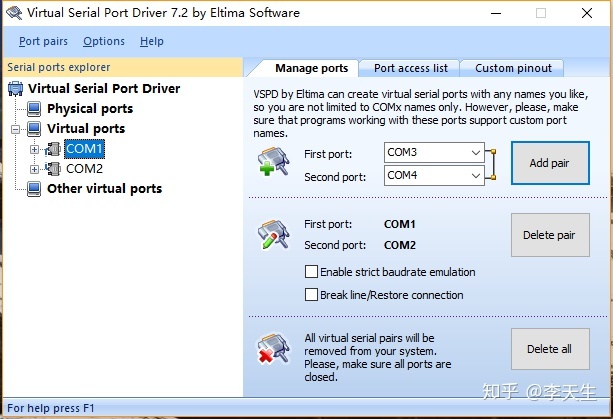
Task: Click the Add pair button
Action: coord(550,163)
